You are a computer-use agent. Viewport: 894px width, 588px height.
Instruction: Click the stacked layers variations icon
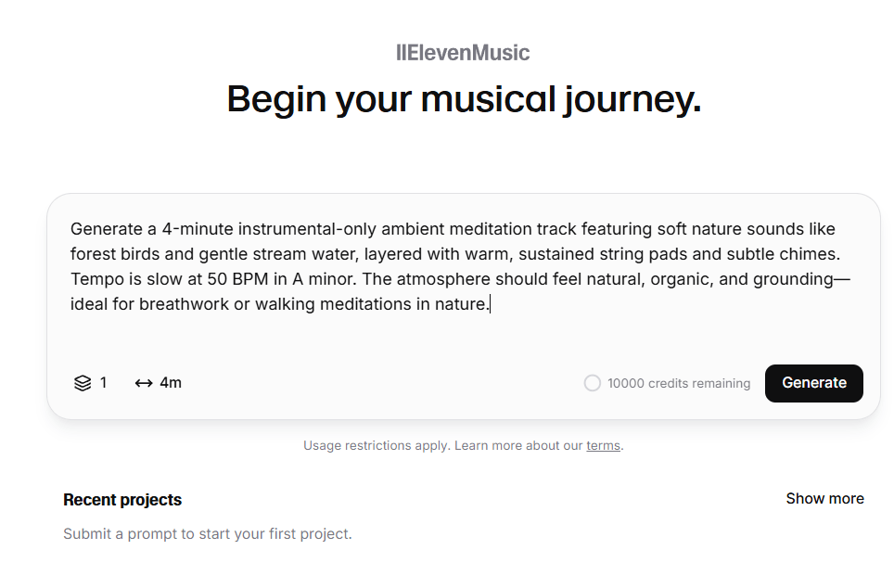pos(83,383)
